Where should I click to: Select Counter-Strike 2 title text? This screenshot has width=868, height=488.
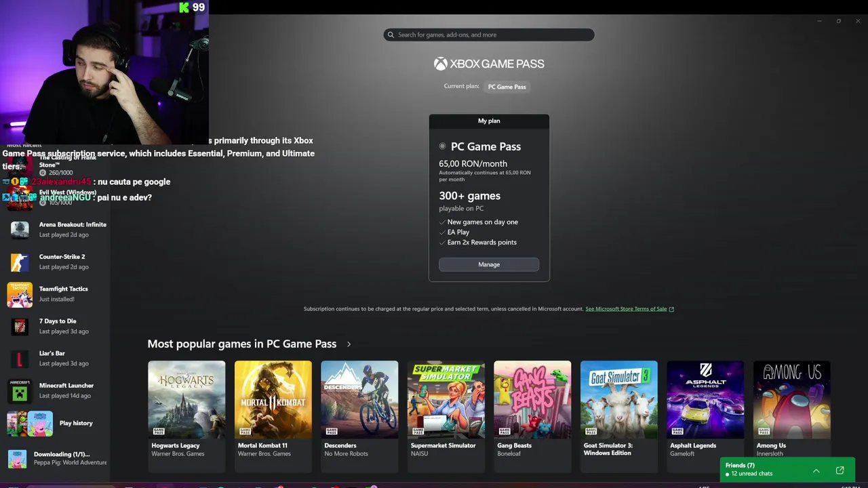click(62, 257)
